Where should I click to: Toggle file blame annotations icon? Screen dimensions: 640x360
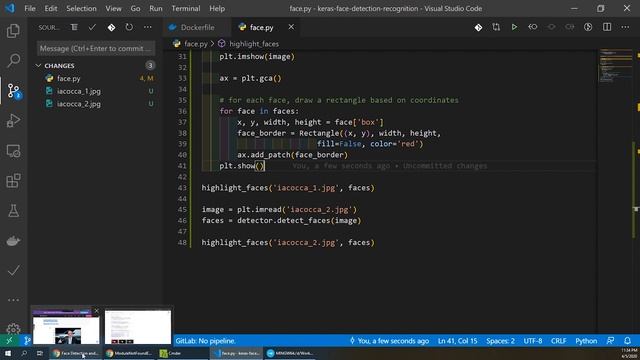pos(588,27)
